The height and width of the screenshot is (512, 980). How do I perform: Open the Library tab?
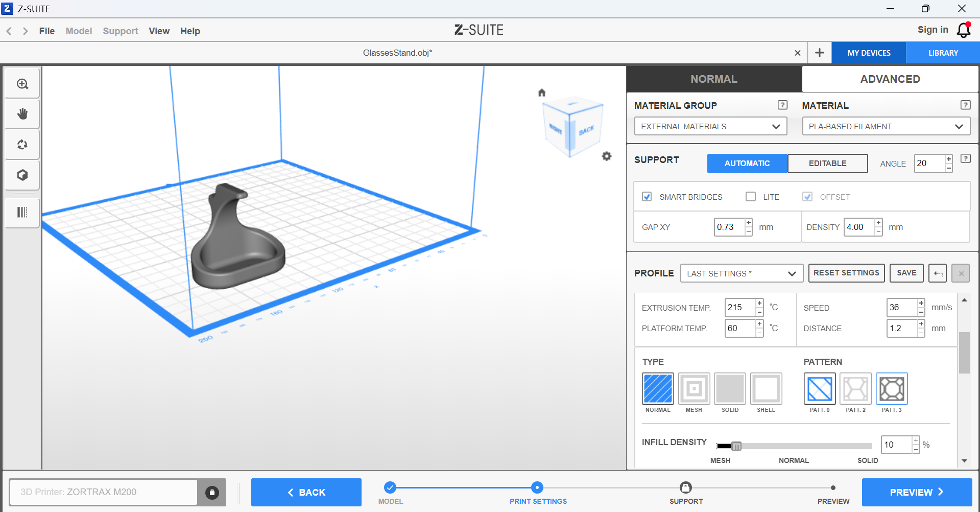(943, 53)
